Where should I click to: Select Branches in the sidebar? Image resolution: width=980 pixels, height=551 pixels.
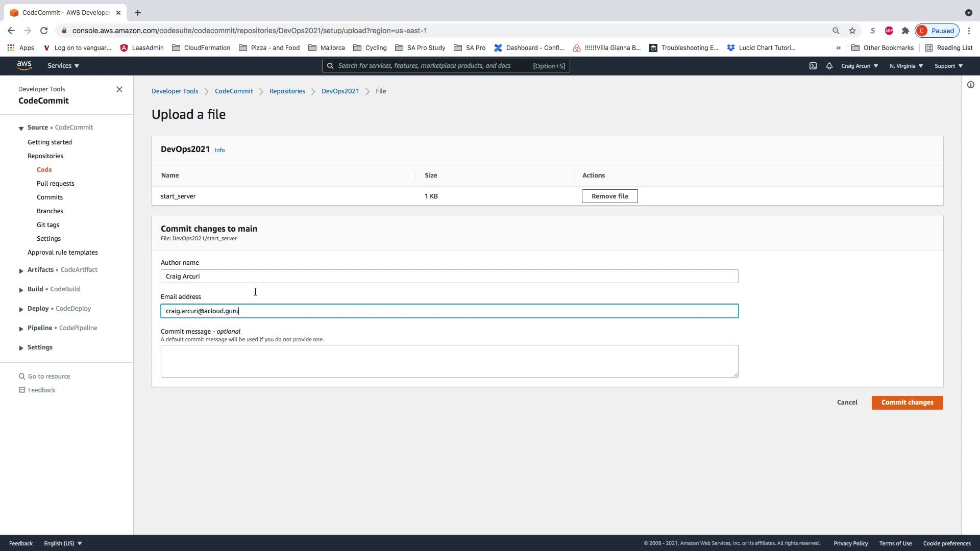(50, 211)
